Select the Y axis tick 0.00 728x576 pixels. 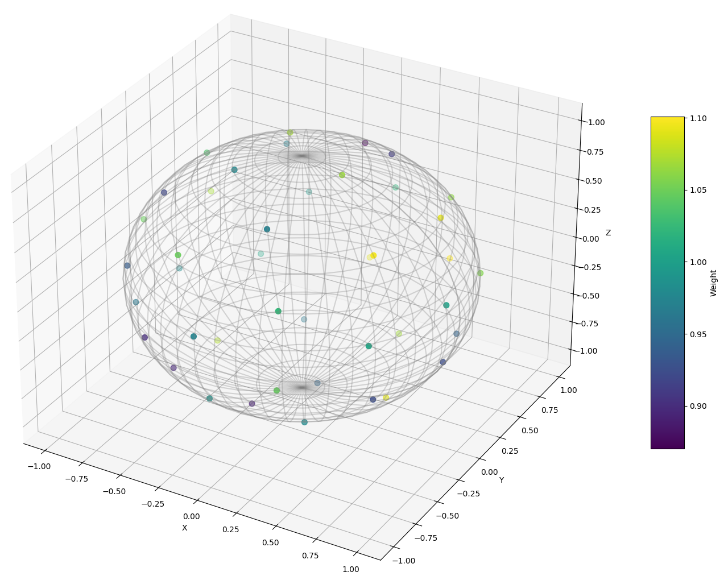click(490, 473)
